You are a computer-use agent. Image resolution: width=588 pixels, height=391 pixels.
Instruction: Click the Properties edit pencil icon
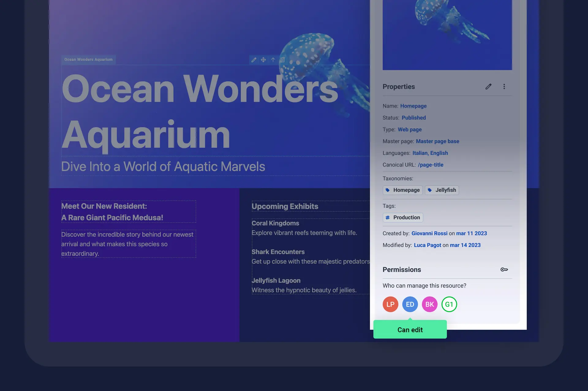(488, 87)
